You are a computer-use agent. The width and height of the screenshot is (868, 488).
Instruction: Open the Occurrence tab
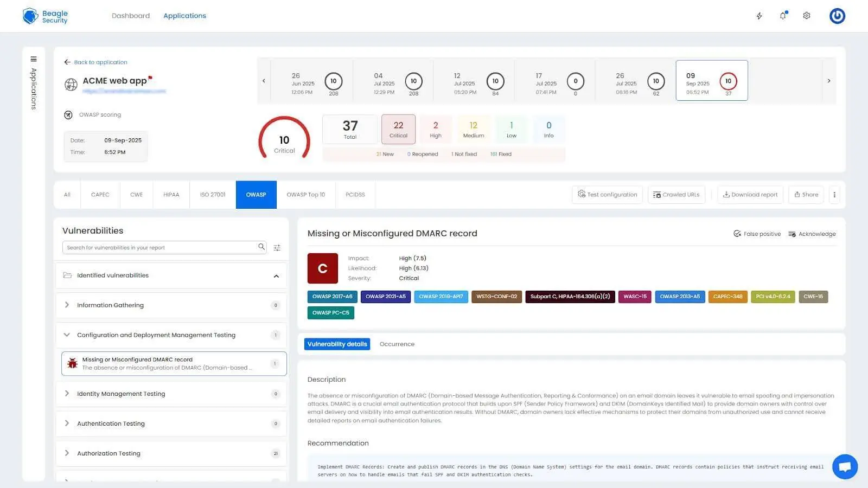(397, 344)
